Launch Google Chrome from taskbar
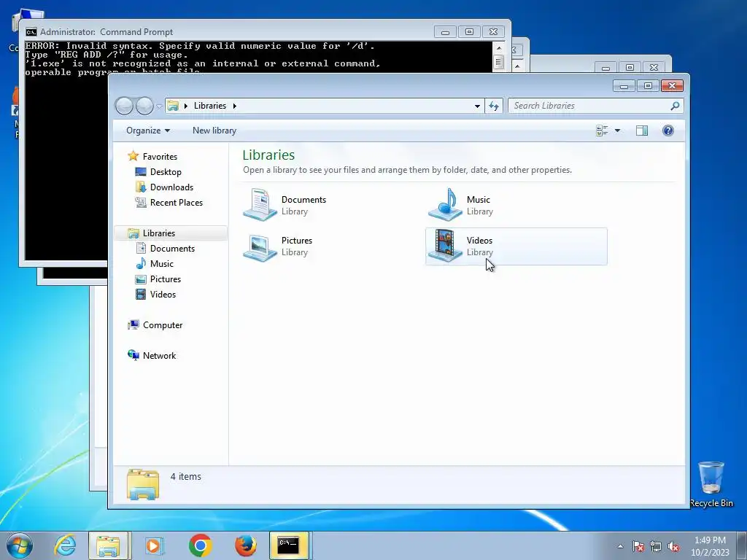 pyautogui.click(x=200, y=545)
